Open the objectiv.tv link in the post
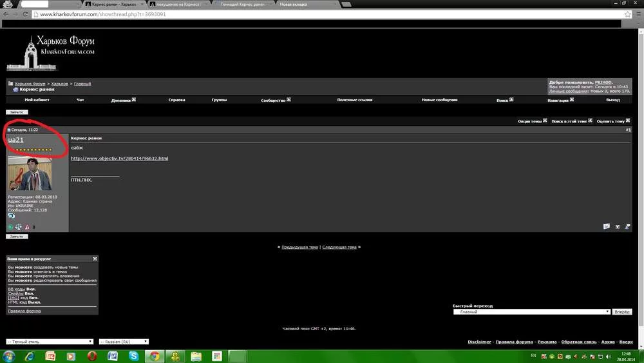 click(120, 158)
